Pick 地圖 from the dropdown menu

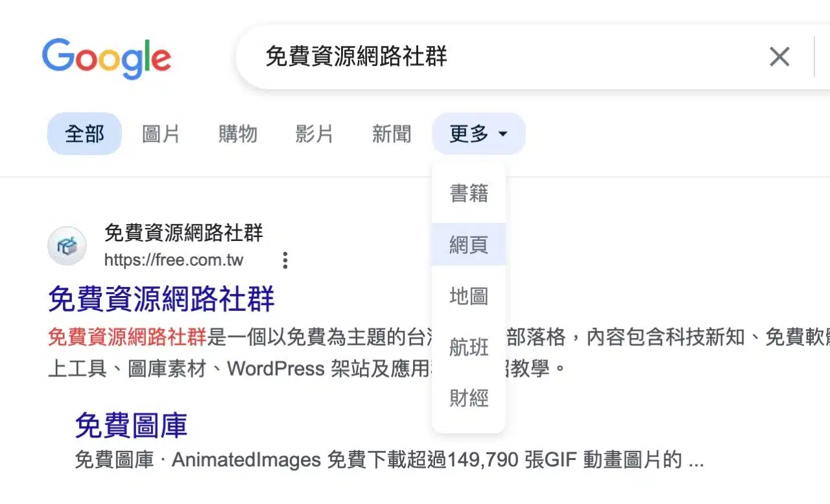coord(468,296)
